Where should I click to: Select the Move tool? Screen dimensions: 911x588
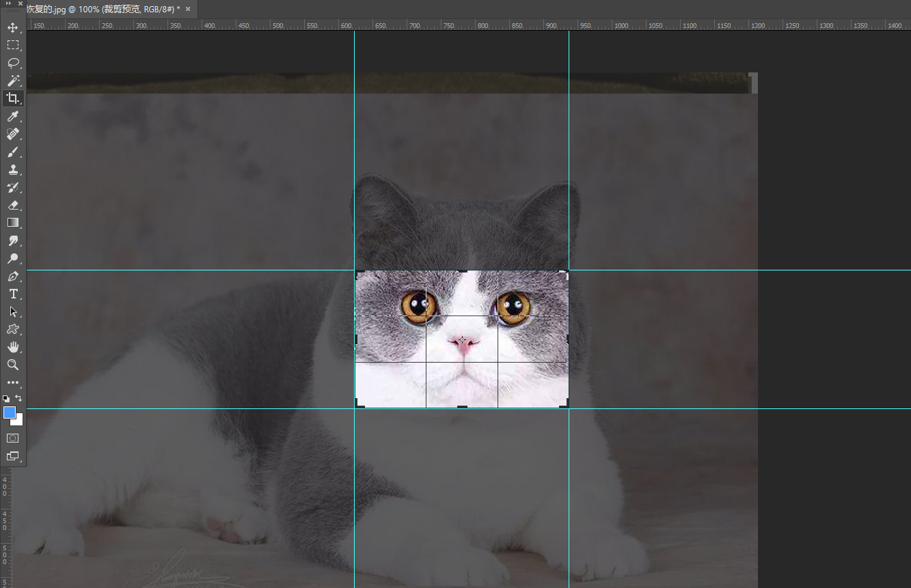click(x=12, y=27)
